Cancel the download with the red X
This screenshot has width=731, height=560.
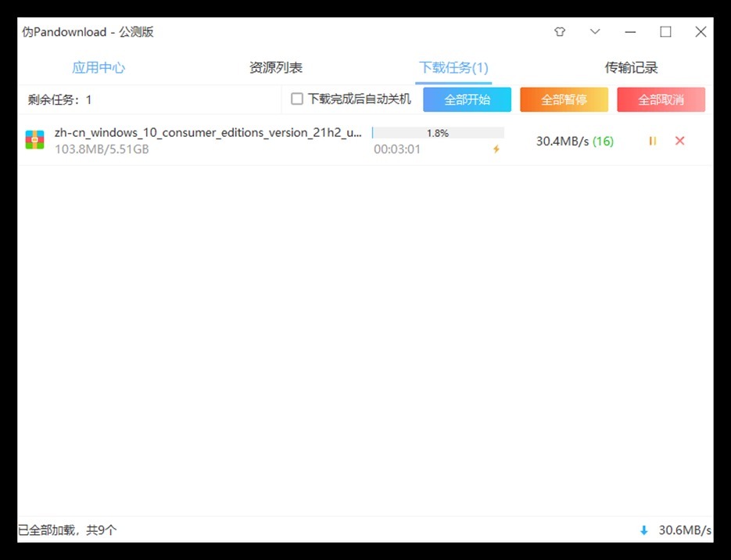(x=679, y=141)
